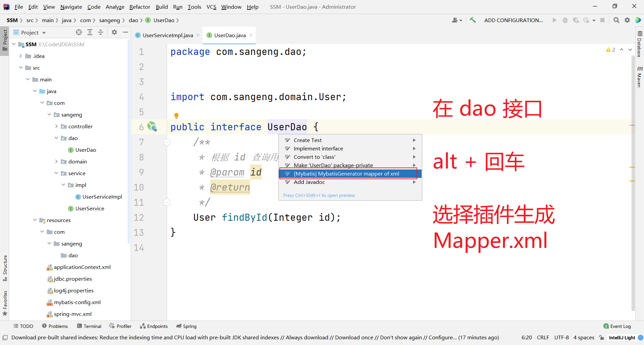Image resolution: width=644 pixels, height=345 pixels.
Task: Open the Spring tool window
Action: [x=186, y=326]
